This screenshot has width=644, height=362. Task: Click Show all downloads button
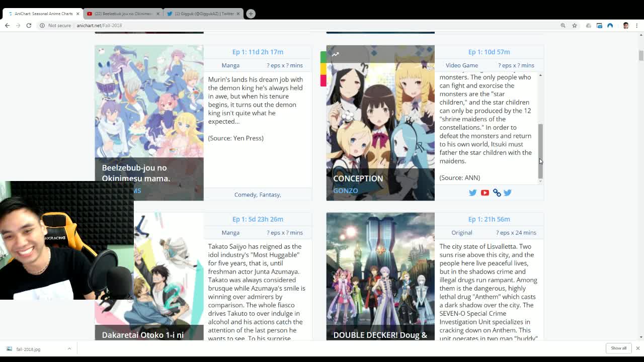click(x=618, y=348)
